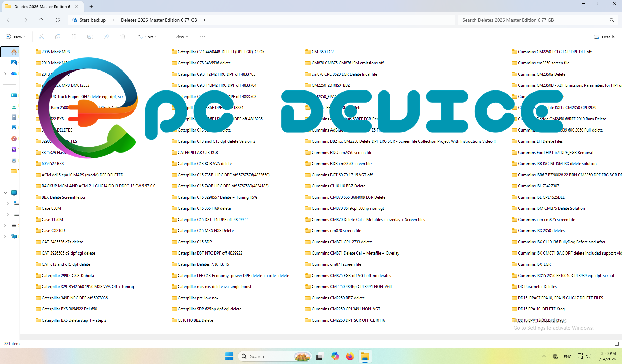622x364 pixels.
Task: Click the Copy icon in toolbar
Action: pyautogui.click(x=58, y=37)
